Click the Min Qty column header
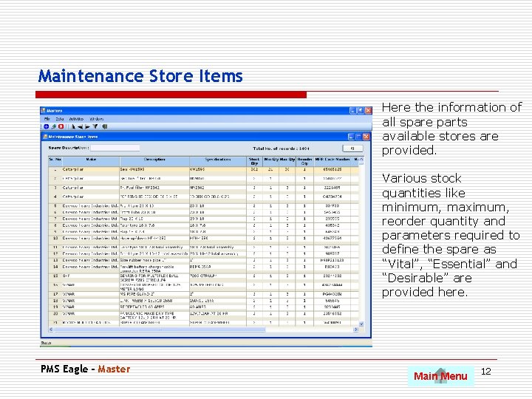This screenshot has width=532, height=399. pyautogui.click(x=270, y=161)
